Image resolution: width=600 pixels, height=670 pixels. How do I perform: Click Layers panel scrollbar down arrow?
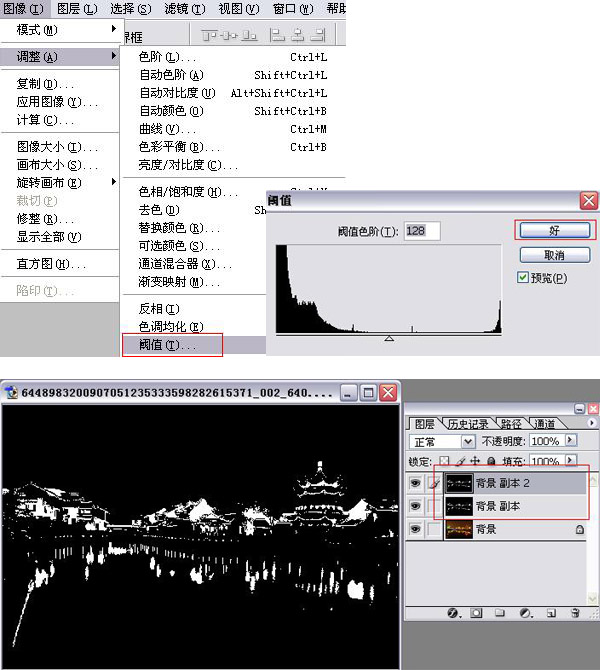592,599
